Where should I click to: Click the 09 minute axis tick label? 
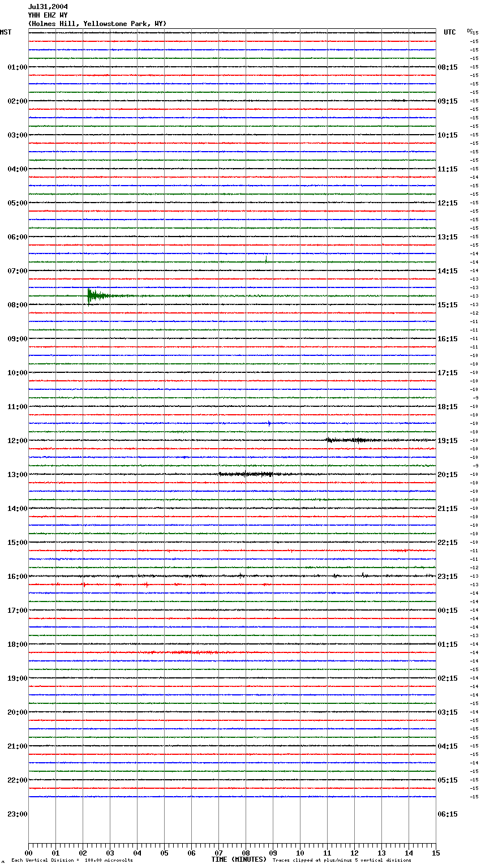pyautogui.click(x=273, y=853)
